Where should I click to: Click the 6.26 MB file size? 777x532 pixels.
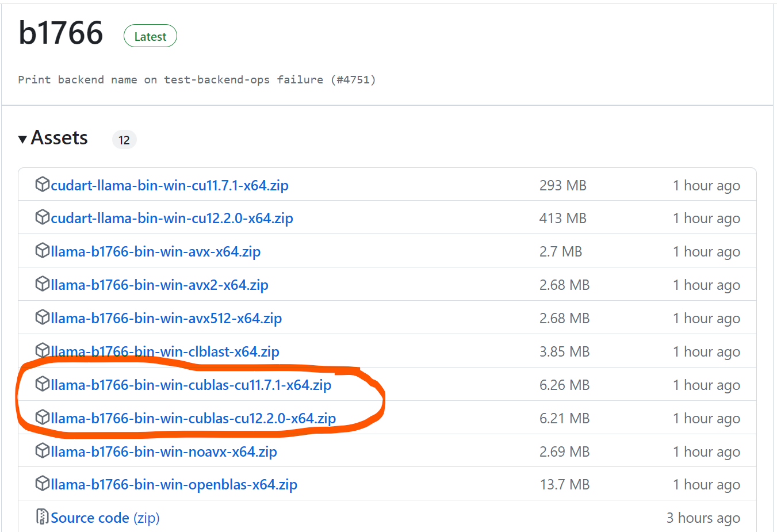tap(565, 385)
